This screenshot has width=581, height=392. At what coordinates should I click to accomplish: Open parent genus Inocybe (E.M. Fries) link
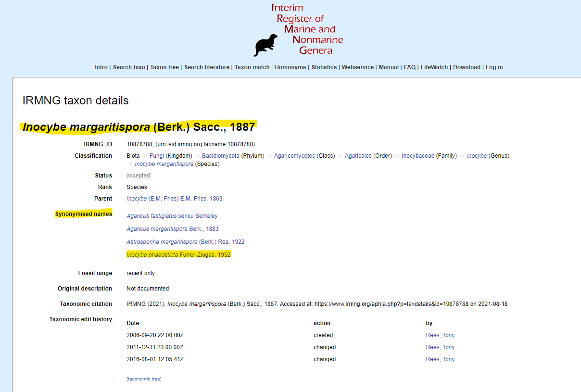174,199
